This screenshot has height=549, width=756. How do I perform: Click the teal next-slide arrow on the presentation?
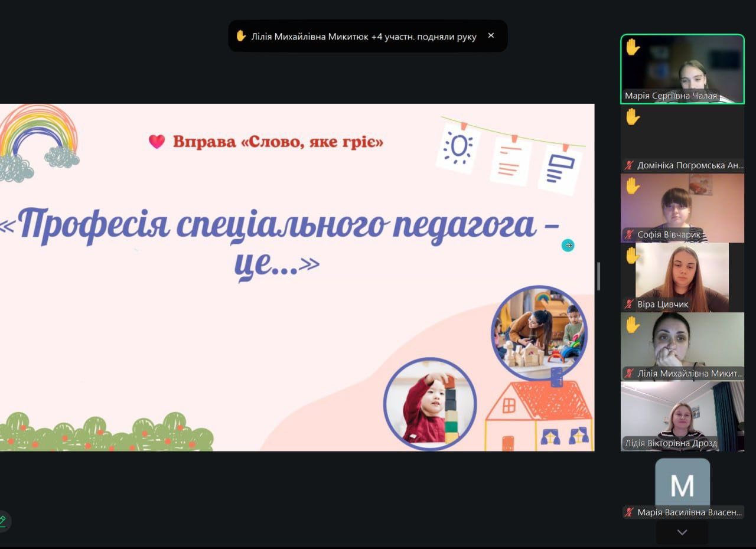568,245
